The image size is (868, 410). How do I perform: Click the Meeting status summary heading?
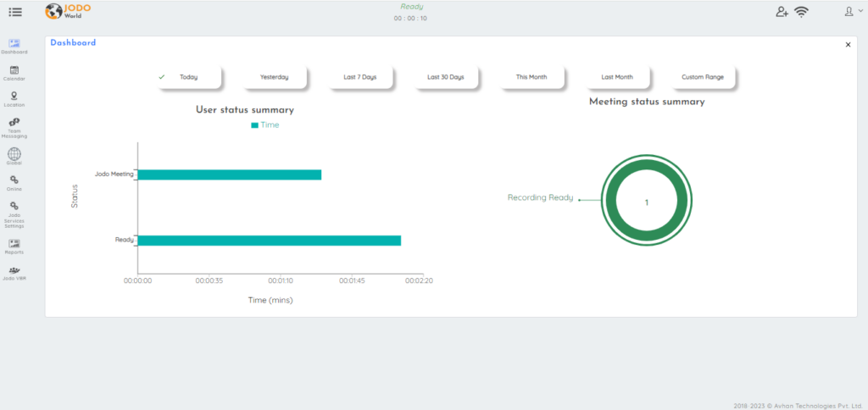coord(647,102)
